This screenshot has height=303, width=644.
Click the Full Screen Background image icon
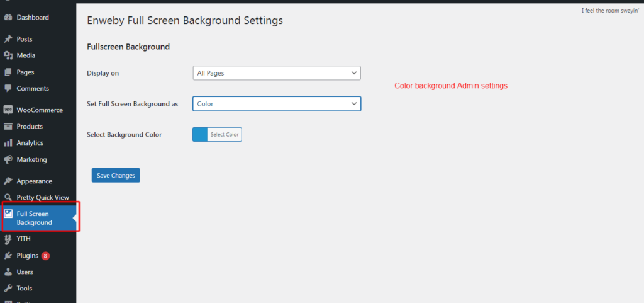(8, 214)
